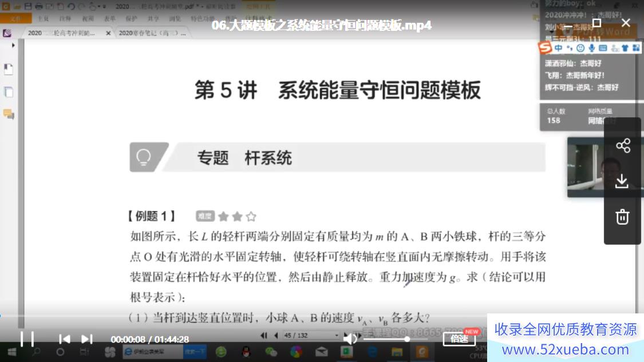
Task: Open the file explorer folder taskbar icon
Action: click(397, 352)
